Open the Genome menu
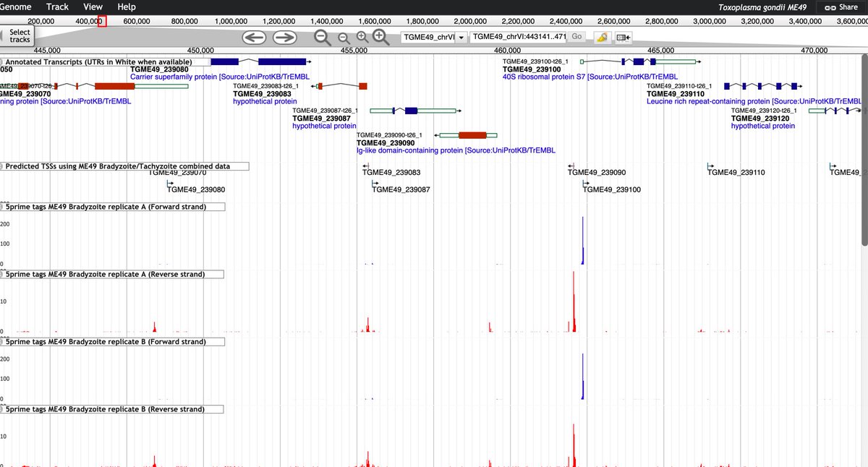Image resolution: width=868 pixels, height=467 pixels. [15, 7]
